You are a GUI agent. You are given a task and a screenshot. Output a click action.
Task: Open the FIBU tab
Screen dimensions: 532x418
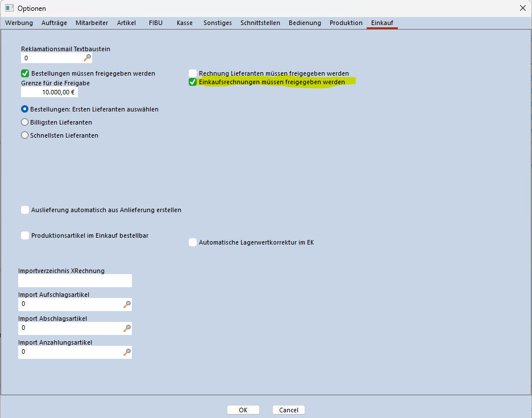point(155,23)
